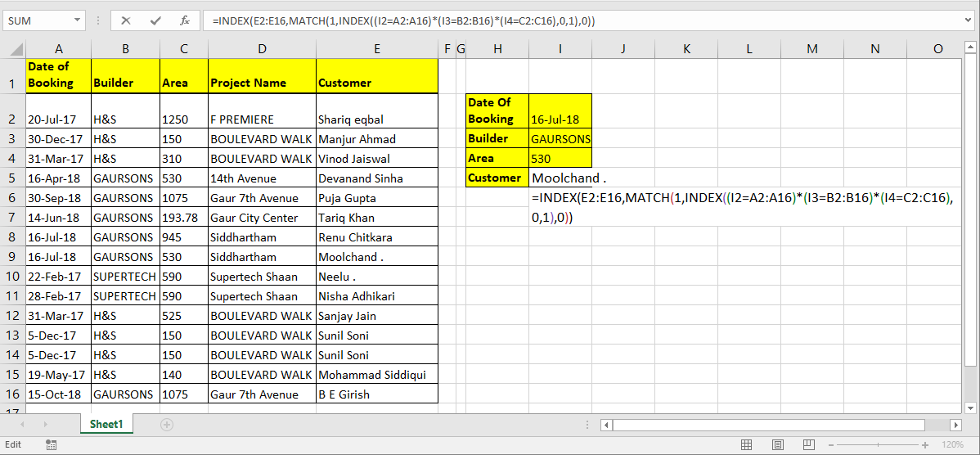Click cell containing 'Supertech Shaan' in row 10
The width and height of the screenshot is (980, 455).
(262, 277)
